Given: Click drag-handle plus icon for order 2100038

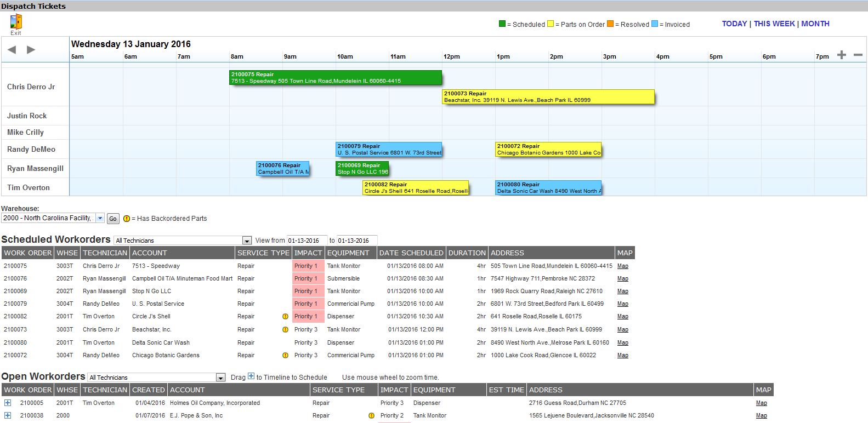Looking at the screenshot, I should pyautogui.click(x=8, y=415).
